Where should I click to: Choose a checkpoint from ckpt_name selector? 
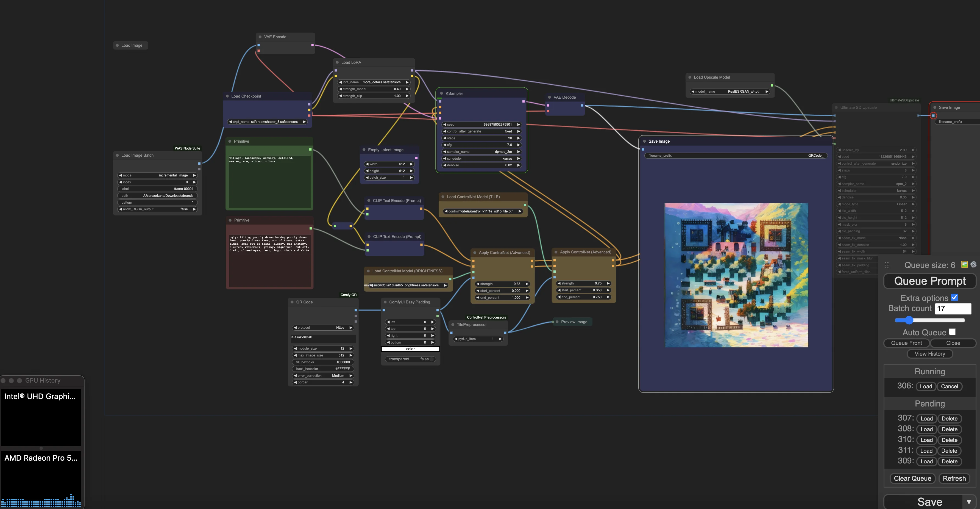pyautogui.click(x=267, y=122)
